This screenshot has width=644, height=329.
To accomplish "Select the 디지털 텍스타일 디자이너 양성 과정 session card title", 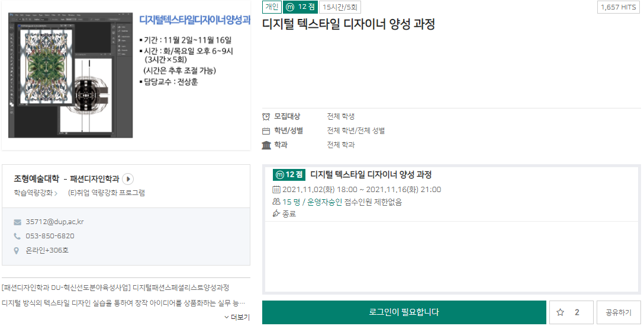I will tap(371, 175).
